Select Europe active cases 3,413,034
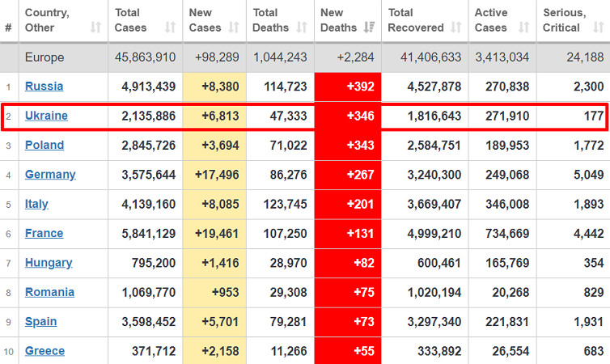Viewport: 610px width, 364px height. [502, 57]
